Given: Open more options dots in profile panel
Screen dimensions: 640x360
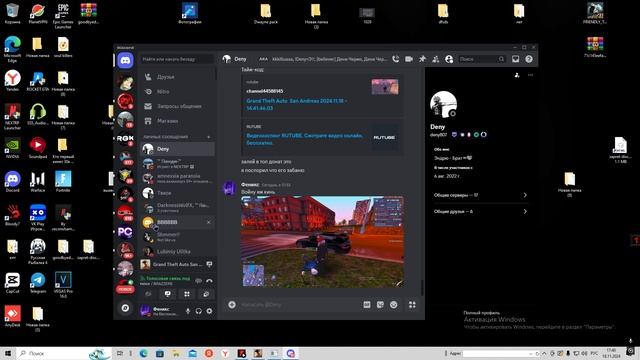Looking at the screenshot, I should 530,75.
